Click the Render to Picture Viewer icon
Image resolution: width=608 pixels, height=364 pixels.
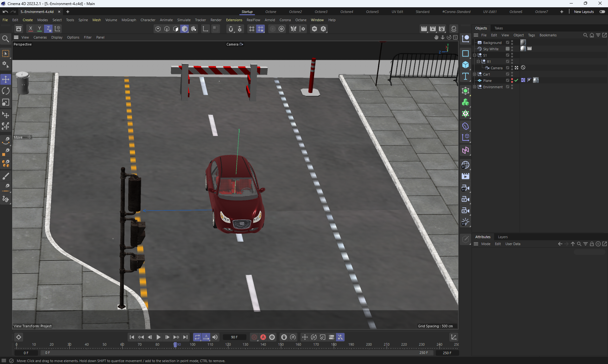pos(433,29)
